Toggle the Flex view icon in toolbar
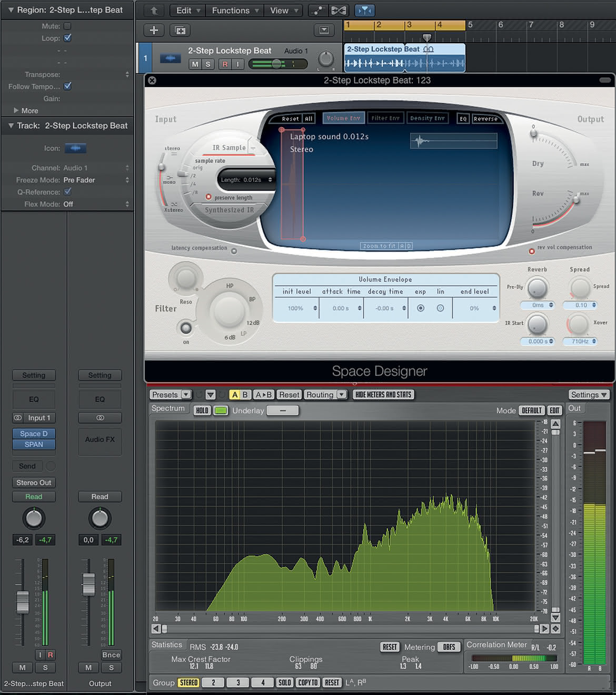 tap(339, 11)
